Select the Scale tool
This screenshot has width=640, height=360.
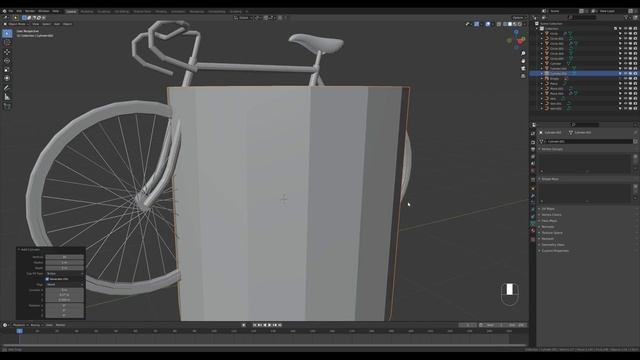pos(7,69)
